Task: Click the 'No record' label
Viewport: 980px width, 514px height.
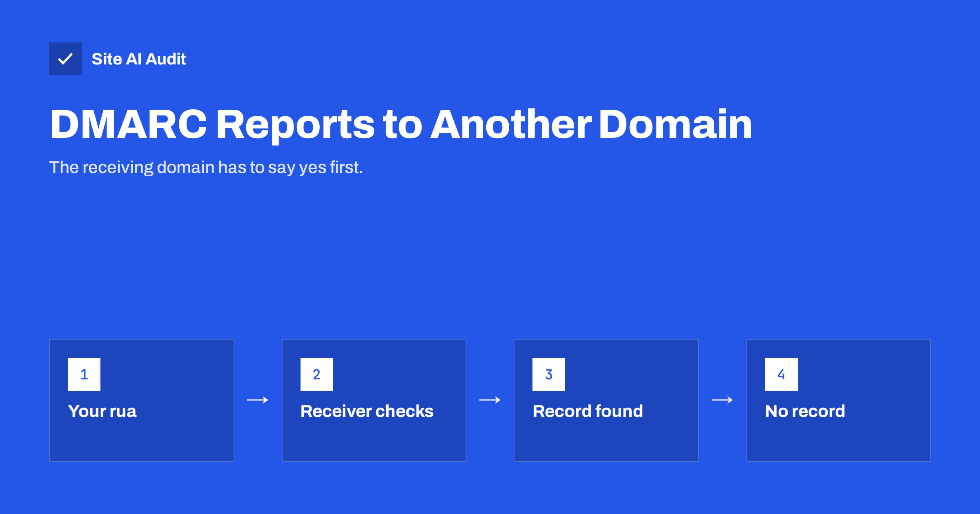Action: pyautogui.click(x=805, y=411)
